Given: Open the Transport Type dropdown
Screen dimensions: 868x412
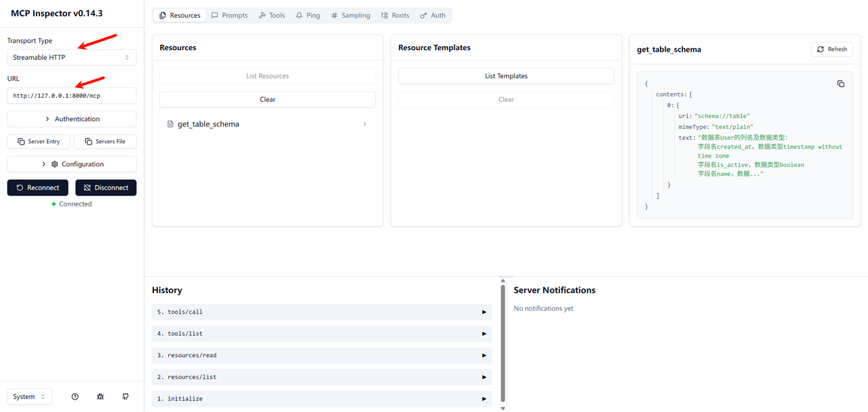Looking at the screenshot, I should (x=71, y=58).
